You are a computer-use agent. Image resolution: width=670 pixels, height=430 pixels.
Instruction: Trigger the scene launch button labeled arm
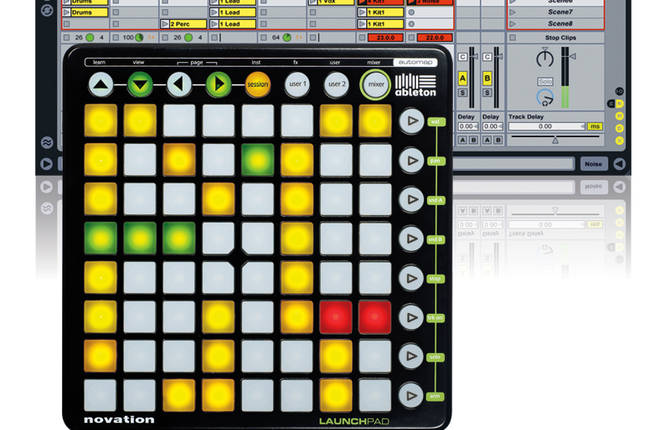411,396
